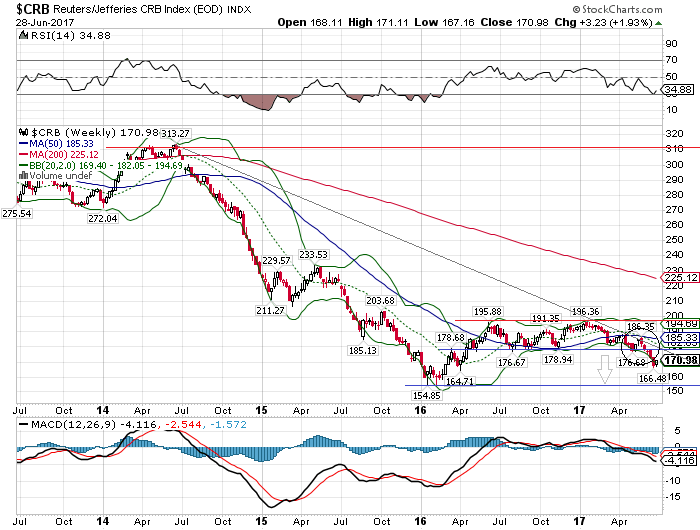Click the 203.68 price annotation
Viewport: 700px width, 530px height.
pyautogui.click(x=380, y=300)
